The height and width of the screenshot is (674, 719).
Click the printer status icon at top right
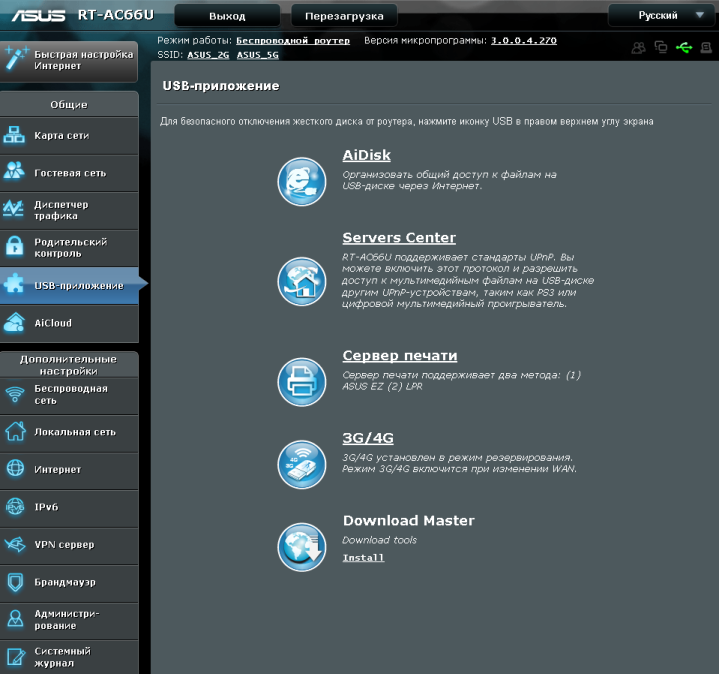(x=706, y=47)
